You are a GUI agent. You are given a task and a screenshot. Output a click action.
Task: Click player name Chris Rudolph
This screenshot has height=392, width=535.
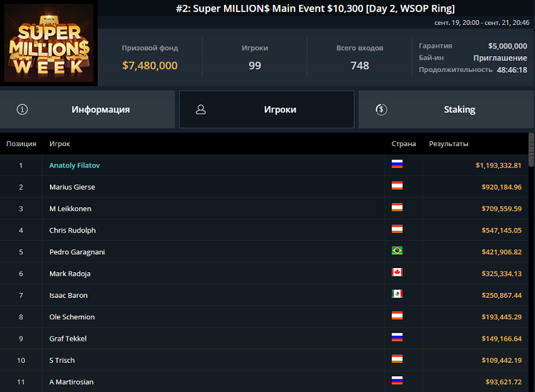click(x=72, y=230)
